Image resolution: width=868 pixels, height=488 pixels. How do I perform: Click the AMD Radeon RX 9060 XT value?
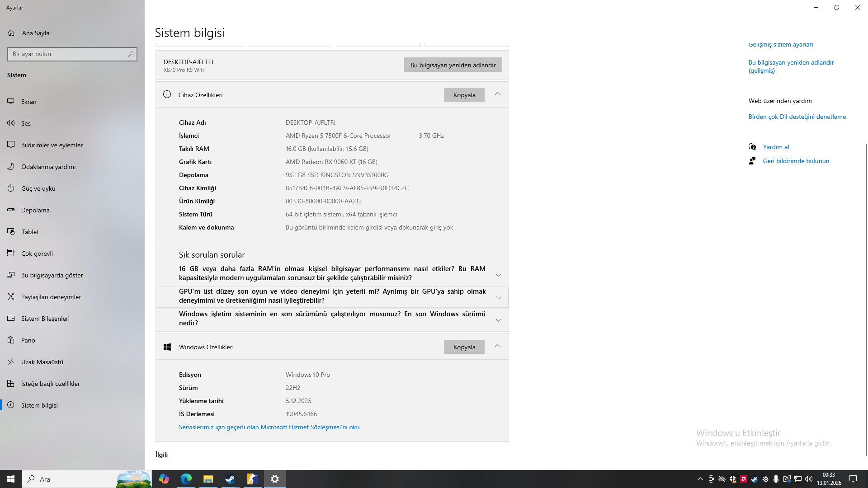tap(331, 162)
